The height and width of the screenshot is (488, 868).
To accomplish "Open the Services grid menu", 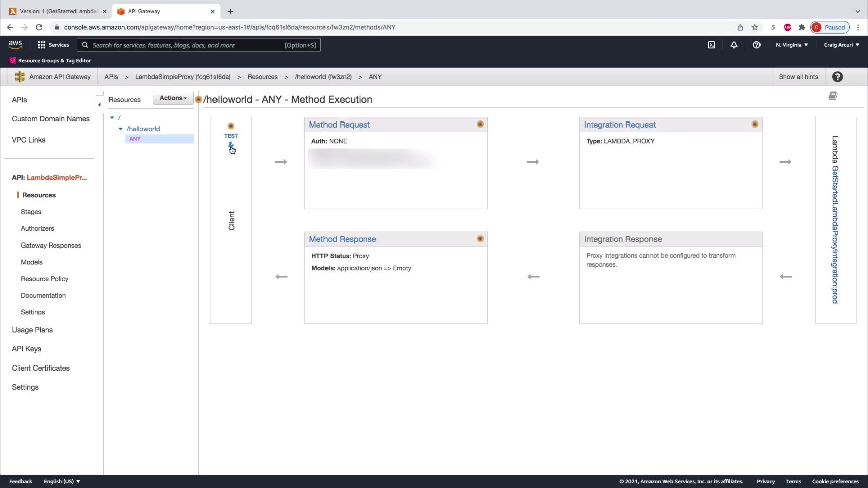I will (53, 45).
